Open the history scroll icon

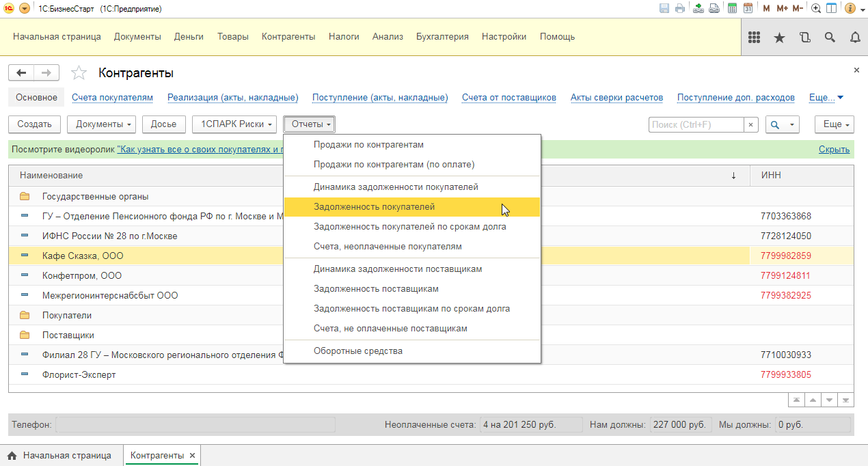[804, 38]
